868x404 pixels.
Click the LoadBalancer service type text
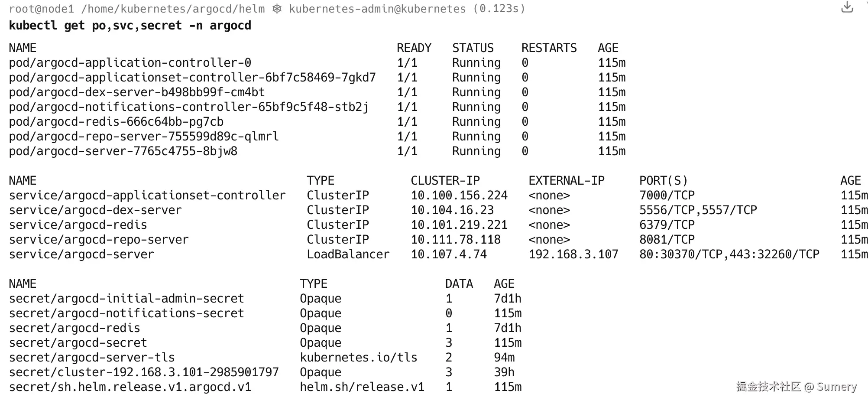(x=348, y=254)
